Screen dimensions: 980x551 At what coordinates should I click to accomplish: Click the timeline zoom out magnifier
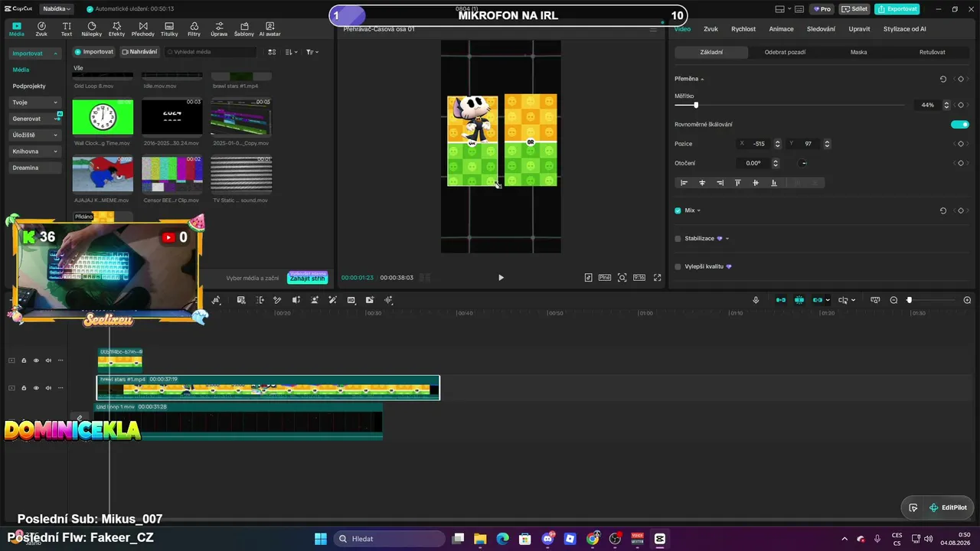[x=893, y=300]
